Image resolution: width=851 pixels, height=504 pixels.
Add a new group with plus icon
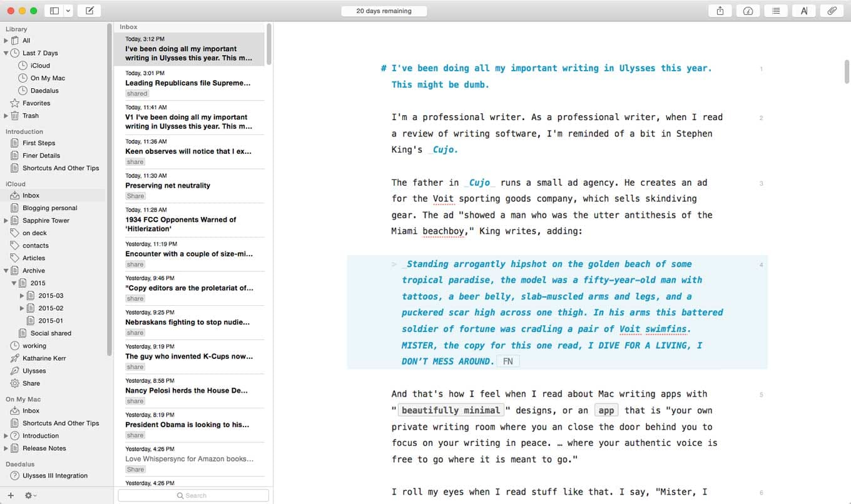11,495
